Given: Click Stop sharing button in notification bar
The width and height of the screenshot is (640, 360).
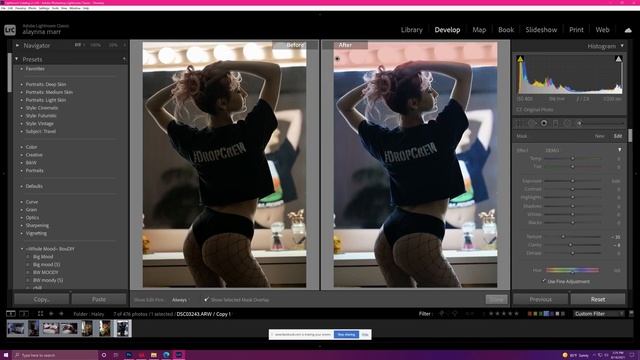Looking at the screenshot, I should (x=347, y=334).
